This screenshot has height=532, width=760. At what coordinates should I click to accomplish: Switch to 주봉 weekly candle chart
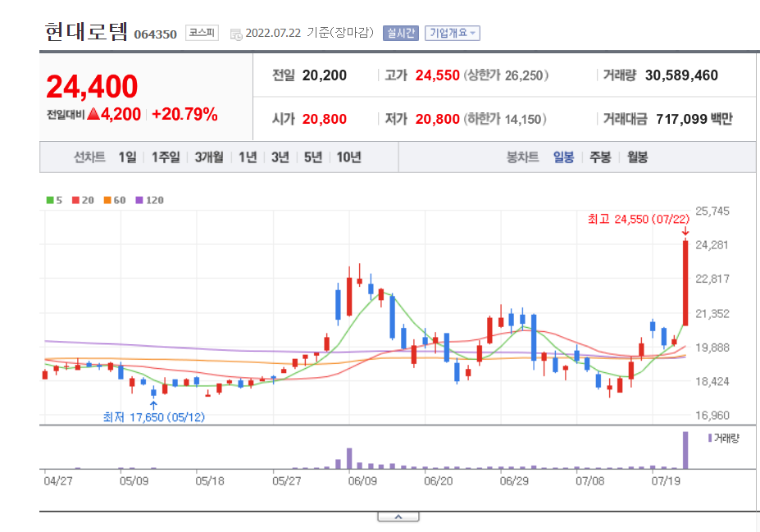pyautogui.click(x=600, y=157)
